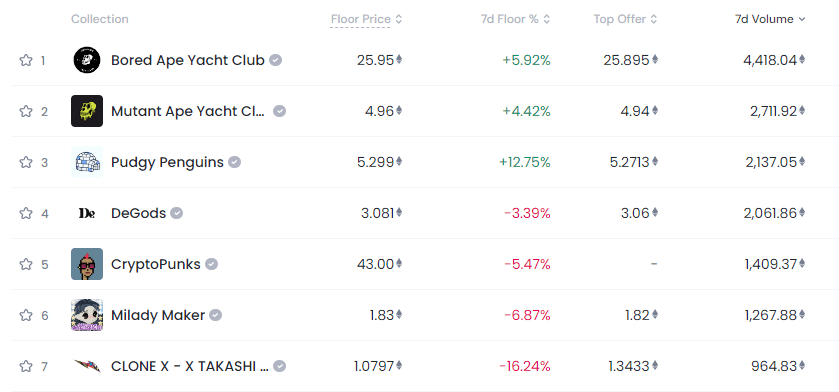Screen dimensions: 839x392
Task: Click the Pudgy Penguins igloo icon
Action: (x=87, y=162)
